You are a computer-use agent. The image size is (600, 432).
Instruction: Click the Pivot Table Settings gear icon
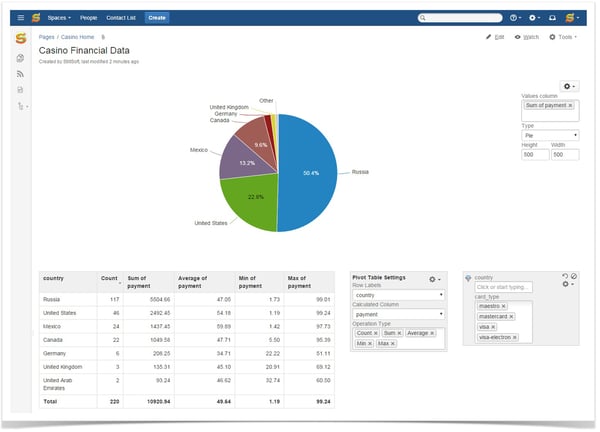[x=434, y=278]
